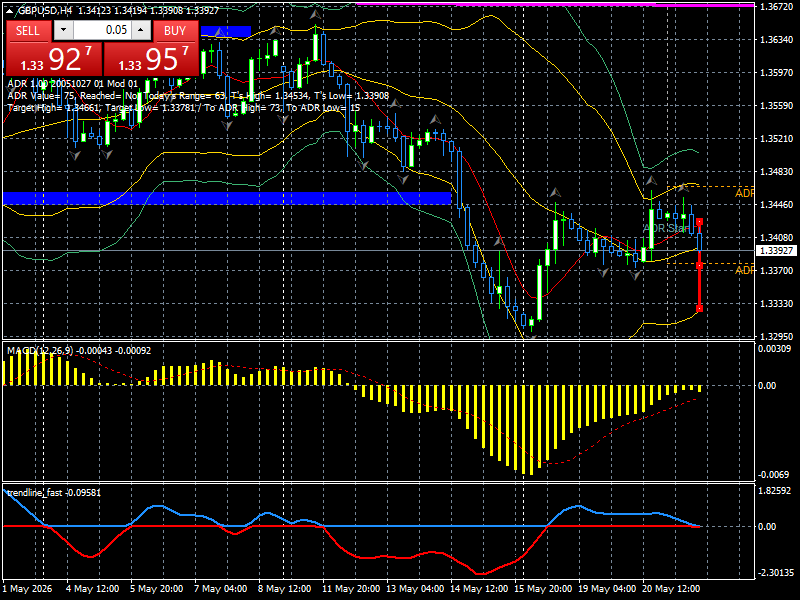Click the ADR Start chart label
The width and height of the screenshot is (800, 600).
click(x=666, y=228)
